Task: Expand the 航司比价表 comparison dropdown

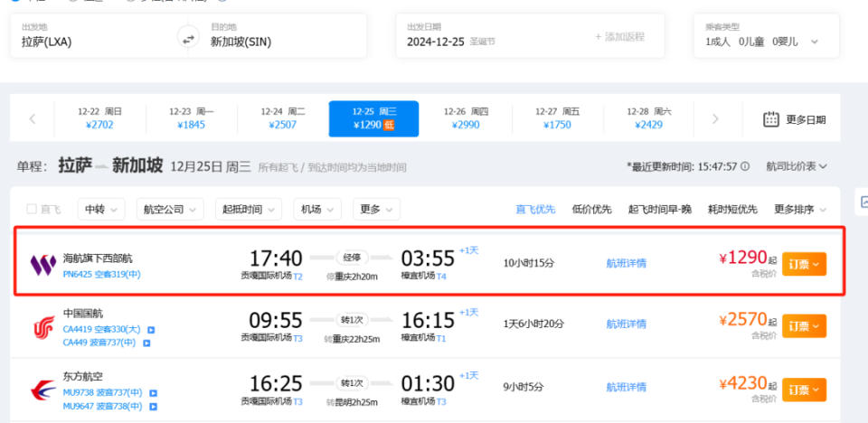Action: pos(797,166)
